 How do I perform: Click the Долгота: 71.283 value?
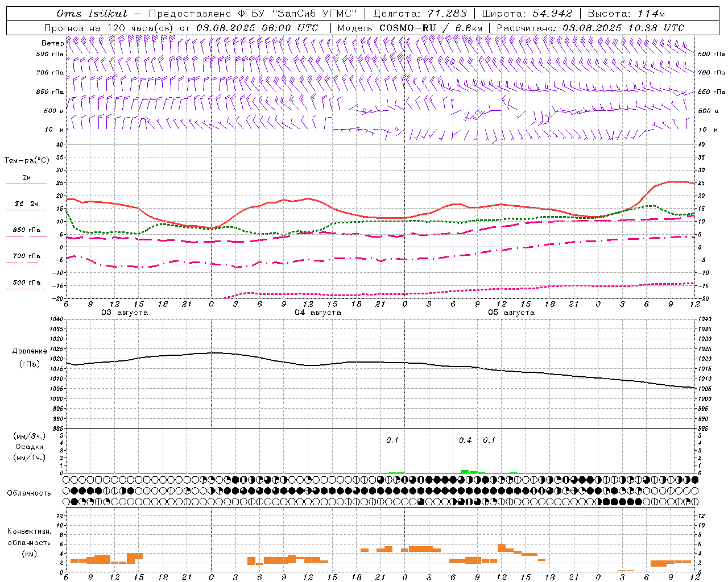420,14
